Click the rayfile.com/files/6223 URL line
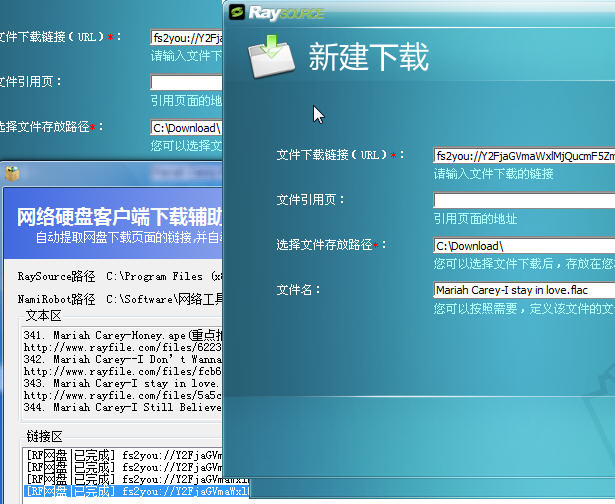This screenshot has height=504, width=615. (x=123, y=348)
